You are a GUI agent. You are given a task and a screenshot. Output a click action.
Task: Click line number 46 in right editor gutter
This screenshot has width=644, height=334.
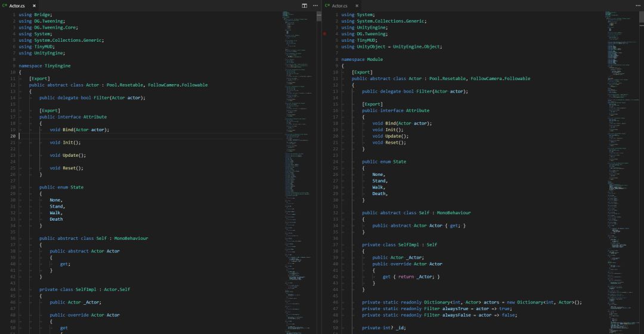tap(335, 302)
